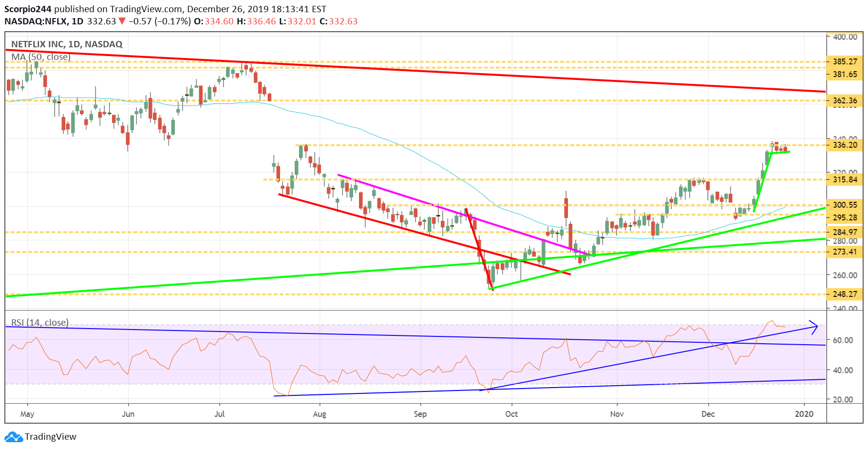
Task: Click the red down-triangle price change indicator
Action: (x=122, y=21)
